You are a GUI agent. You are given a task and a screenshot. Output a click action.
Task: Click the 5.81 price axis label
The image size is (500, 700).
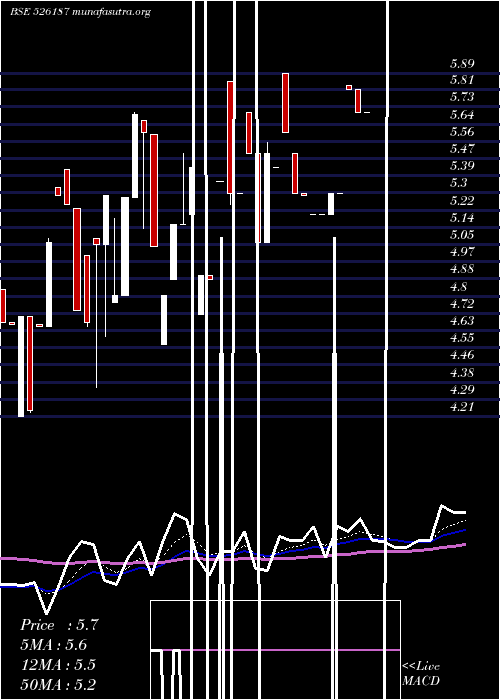click(462, 80)
